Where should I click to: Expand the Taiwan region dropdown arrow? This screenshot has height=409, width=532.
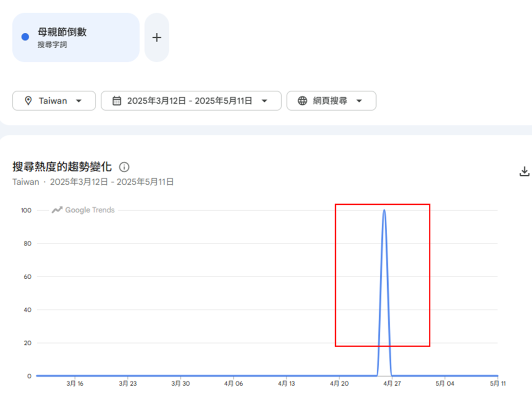(x=79, y=101)
